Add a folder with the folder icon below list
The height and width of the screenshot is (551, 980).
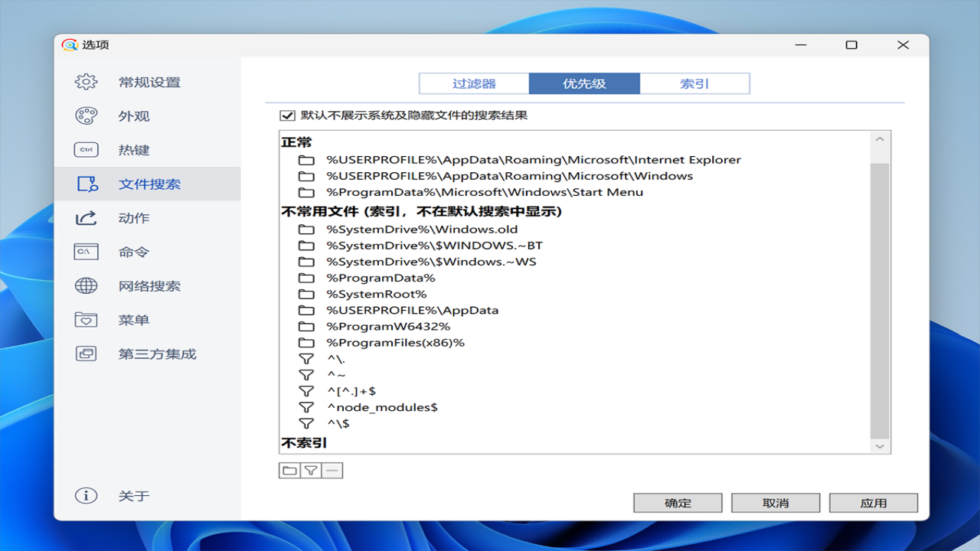point(289,470)
